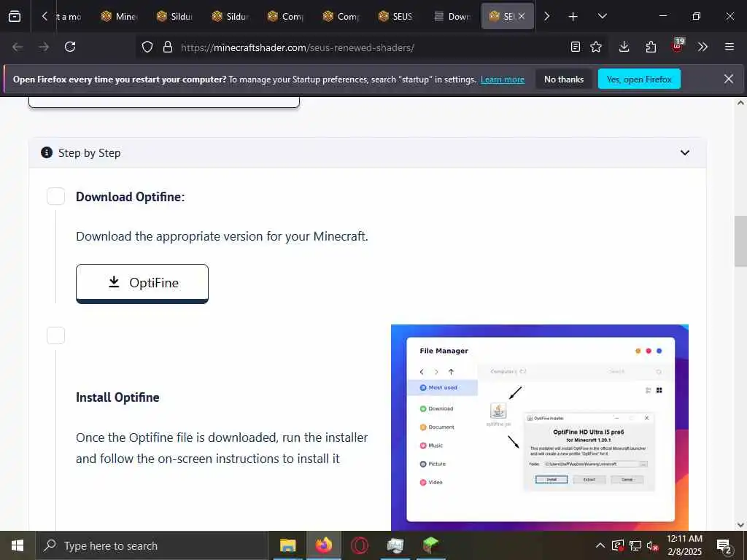Click the network tray icon
The image size is (747, 560).
point(635,545)
